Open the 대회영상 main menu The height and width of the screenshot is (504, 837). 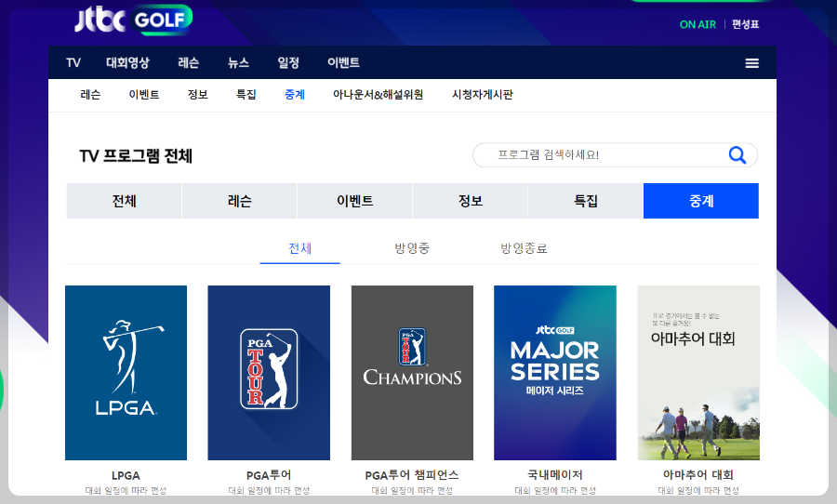127,63
